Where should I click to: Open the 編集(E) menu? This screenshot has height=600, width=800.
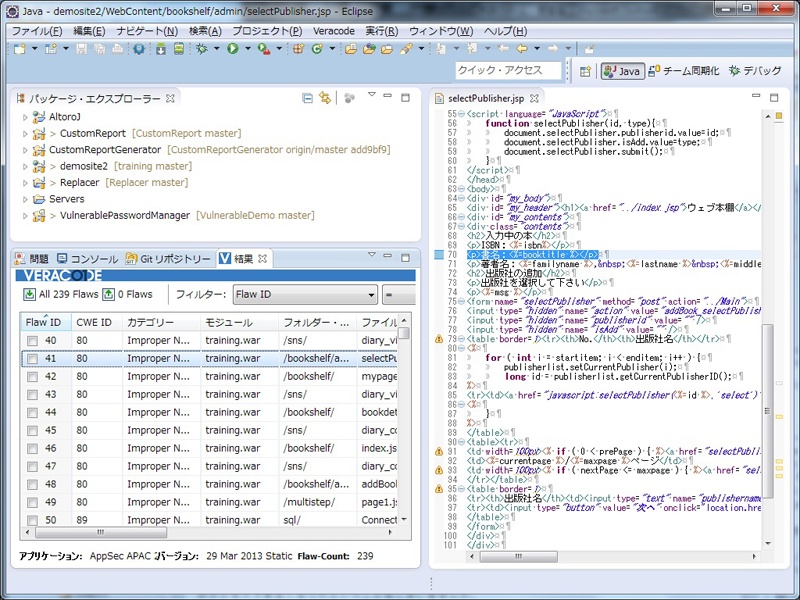pyautogui.click(x=89, y=31)
